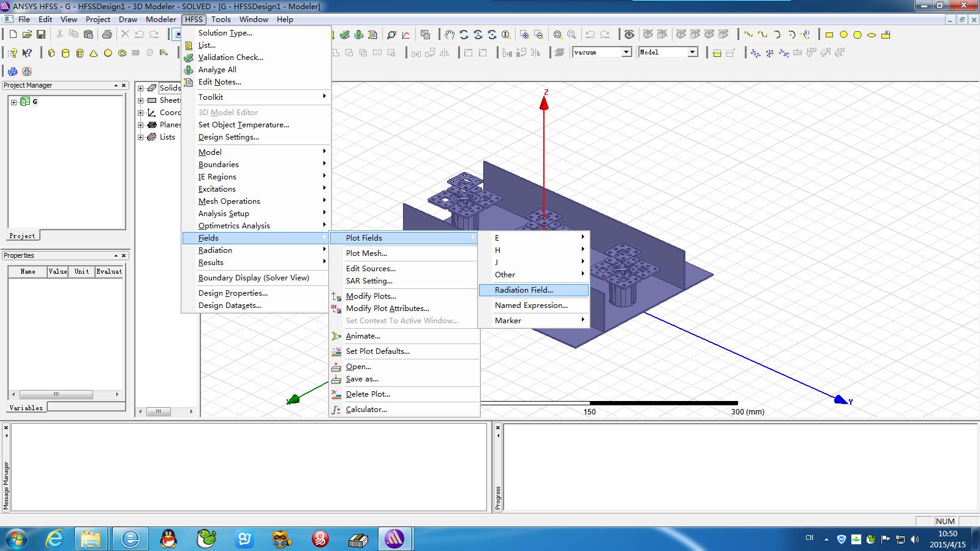Image resolution: width=980 pixels, height=551 pixels.
Task: Select the Draw ellipse tool
Action: point(872,35)
